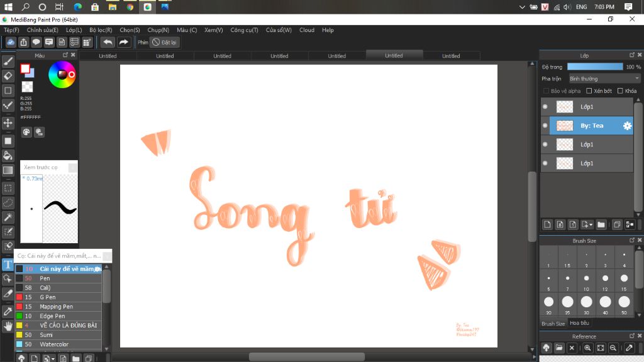Show hidden system tray icons chevron
The image size is (644, 362).
pyautogui.click(x=521, y=7)
